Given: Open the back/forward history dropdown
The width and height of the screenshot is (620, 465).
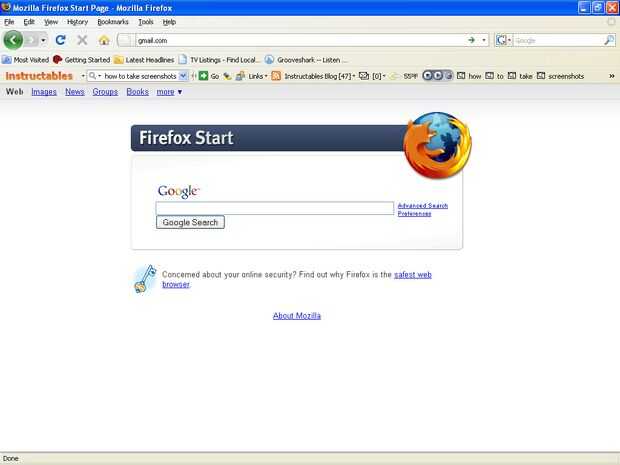Looking at the screenshot, I should [43, 40].
